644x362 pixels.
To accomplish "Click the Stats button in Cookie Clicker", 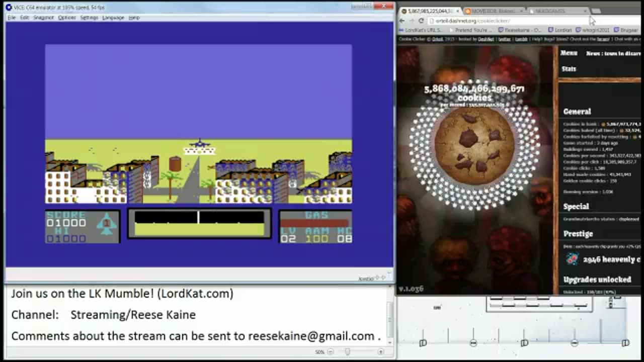I will pos(569,69).
